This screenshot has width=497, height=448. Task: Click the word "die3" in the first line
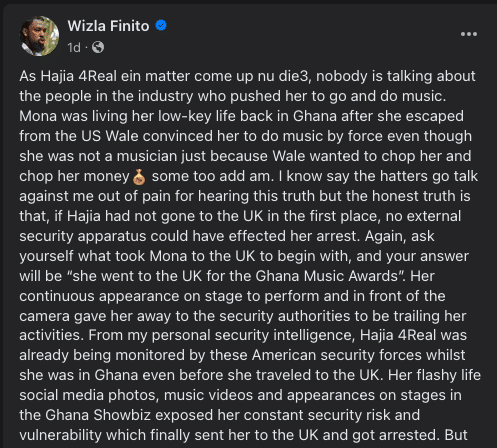295,76
